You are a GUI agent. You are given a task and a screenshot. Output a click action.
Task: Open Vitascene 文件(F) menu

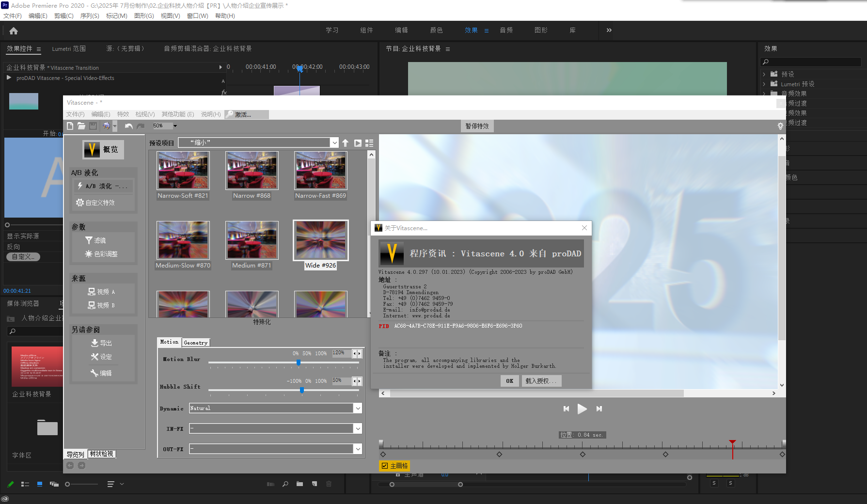75,114
